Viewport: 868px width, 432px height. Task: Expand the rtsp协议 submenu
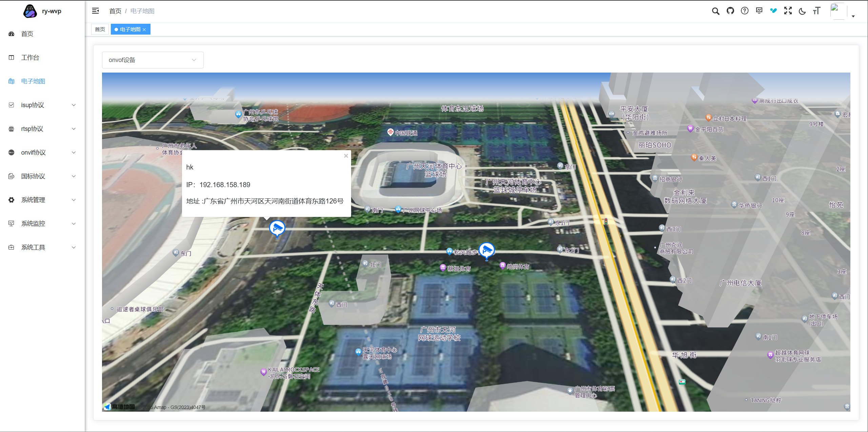[42, 129]
